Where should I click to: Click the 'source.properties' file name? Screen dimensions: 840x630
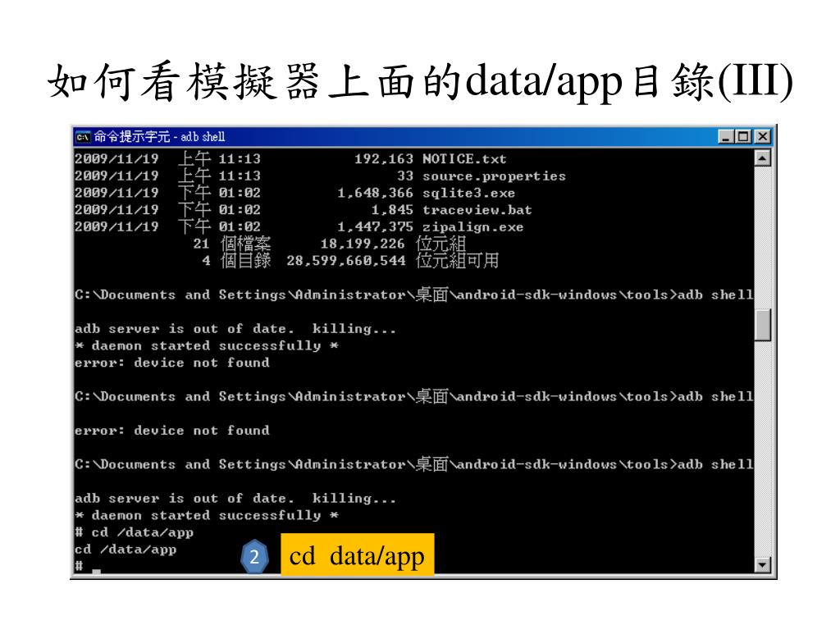coord(494,176)
